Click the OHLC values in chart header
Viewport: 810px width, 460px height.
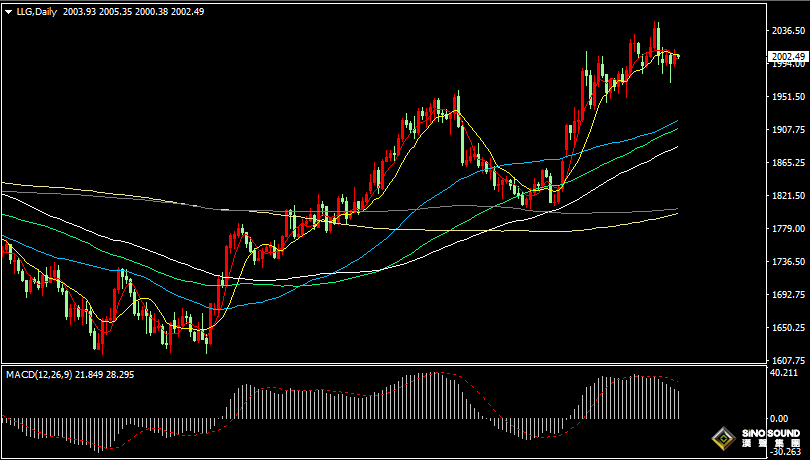pos(140,11)
